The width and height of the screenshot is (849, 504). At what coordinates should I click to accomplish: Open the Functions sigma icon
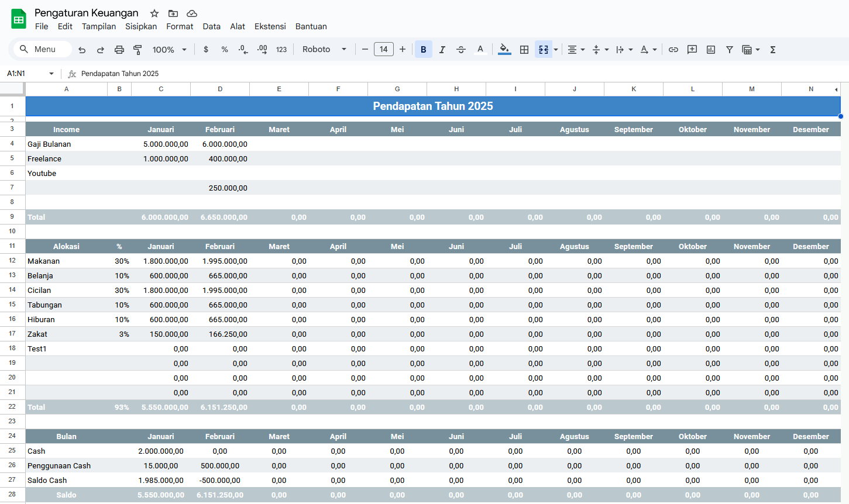click(x=773, y=50)
